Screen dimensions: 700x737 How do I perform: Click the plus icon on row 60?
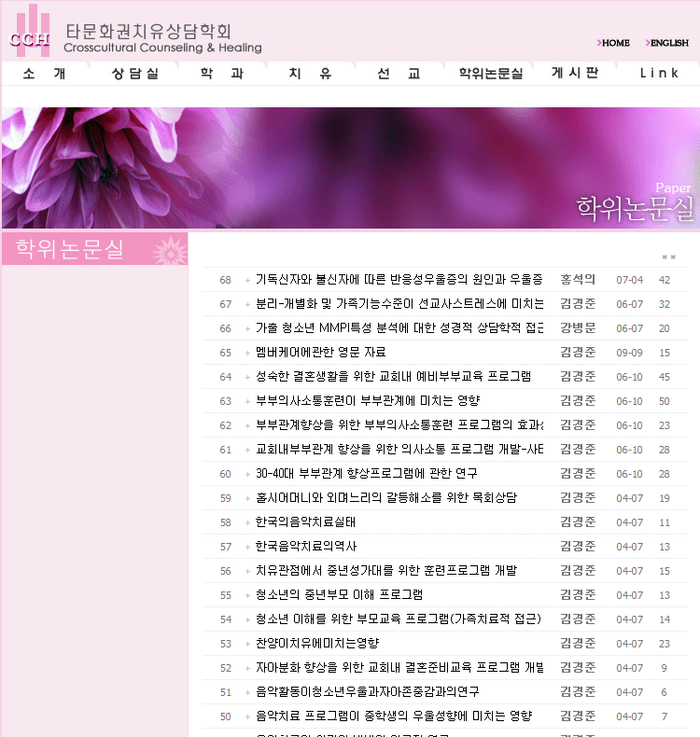pyautogui.click(x=247, y=475)
